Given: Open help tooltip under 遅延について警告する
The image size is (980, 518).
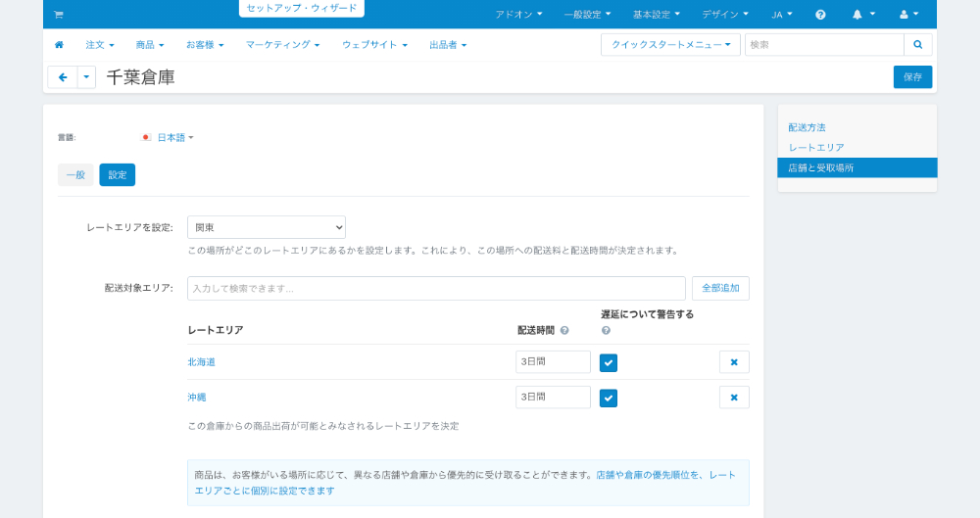Looking at the screenshot, I should [x=606, y=331].
